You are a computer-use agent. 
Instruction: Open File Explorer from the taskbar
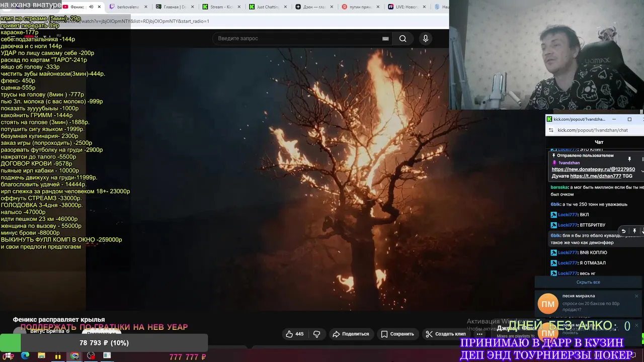click(41, 356)
